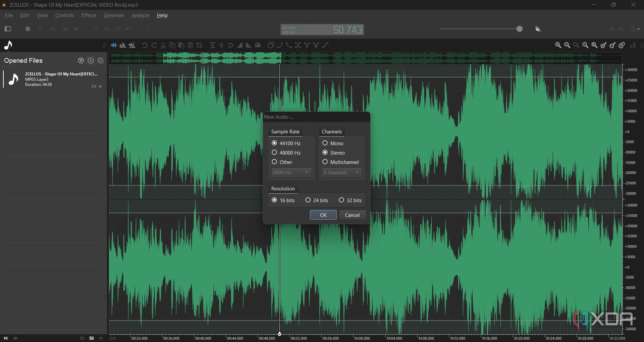
Task: Click the filter icon in Opened Files
Action: (81, 61)
